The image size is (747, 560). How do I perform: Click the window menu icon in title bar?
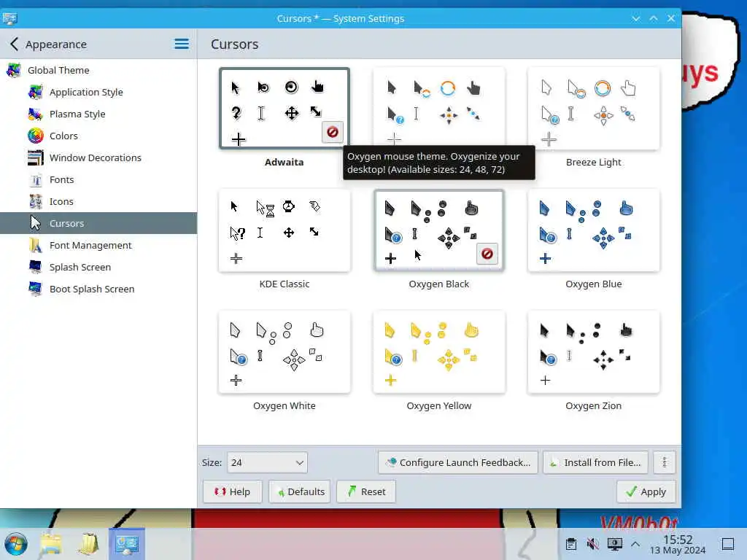9,18
